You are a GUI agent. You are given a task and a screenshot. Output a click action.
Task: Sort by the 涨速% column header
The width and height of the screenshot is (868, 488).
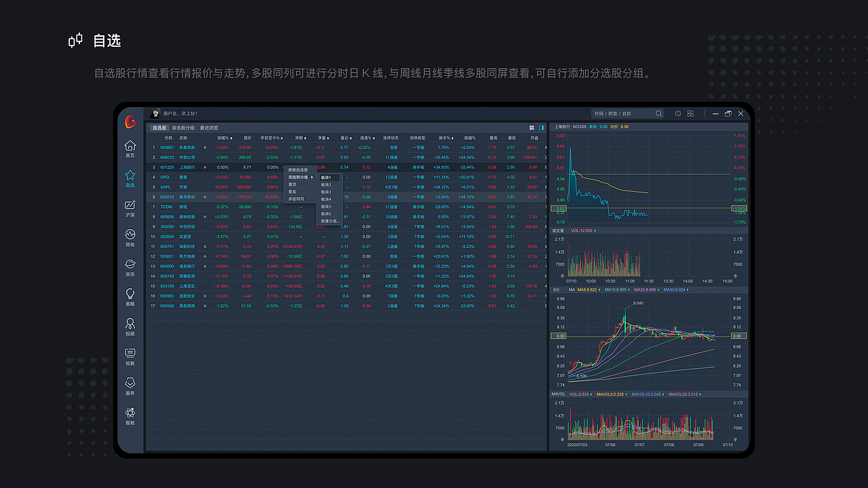click(366, 138)
